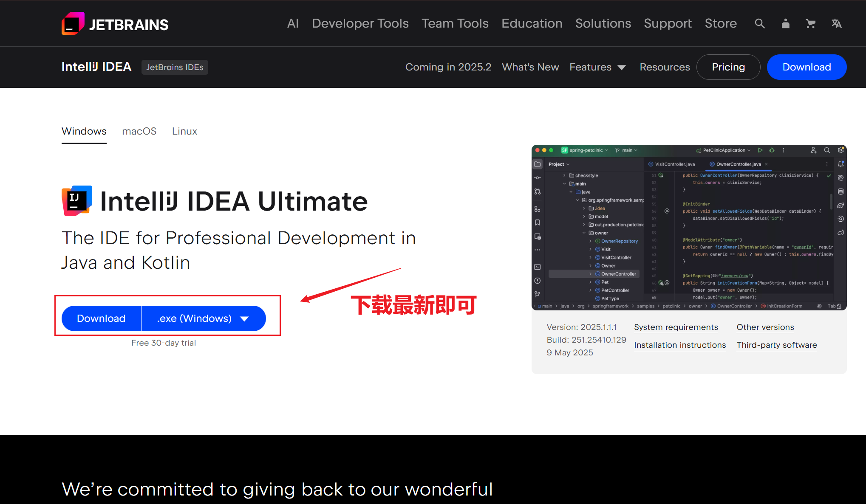Expand the Features dropdown menu
The height and width of the screenshot is (504, 866).
click(x=597, y=67)
